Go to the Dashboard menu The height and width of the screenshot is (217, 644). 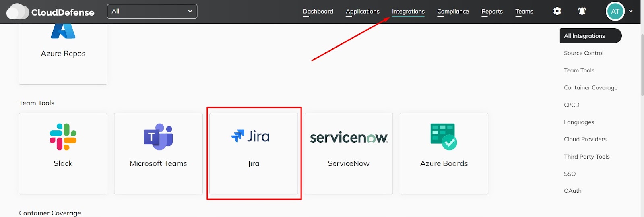318,12
